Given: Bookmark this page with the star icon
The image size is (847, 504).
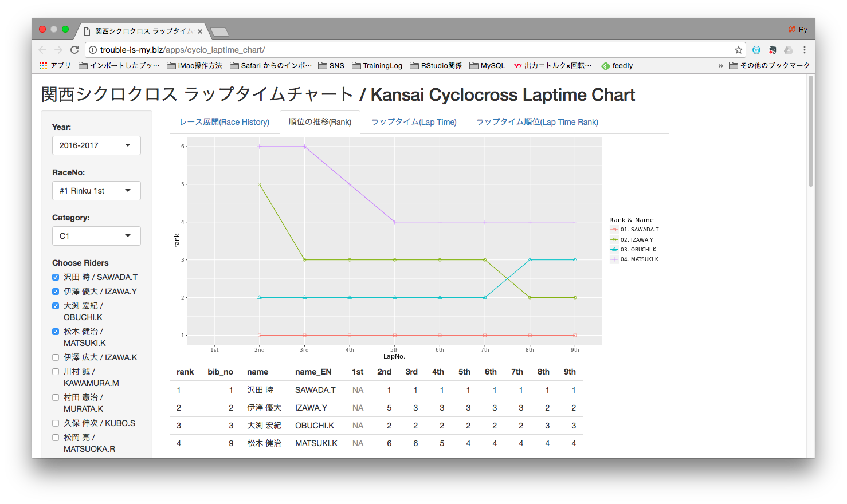Looking at the screenshot, I should tap(739, 50).
